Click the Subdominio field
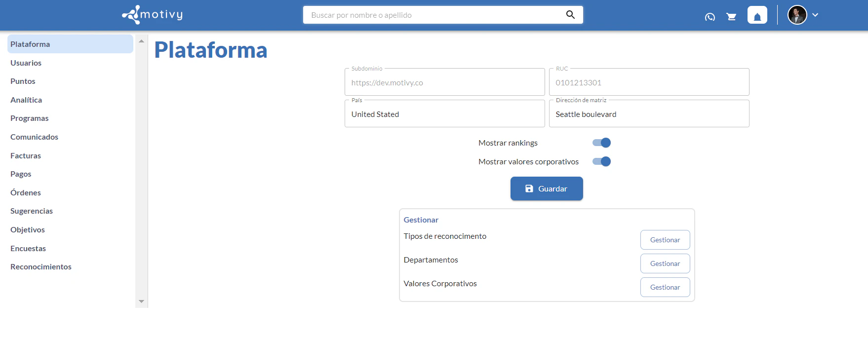The width and height of the screenshot is (868, 338). click(x=445, y=82)
